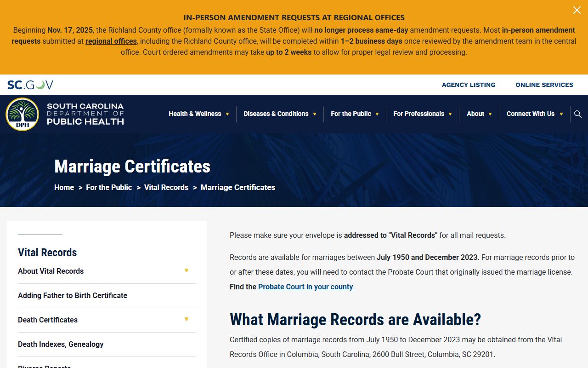588x368 pixels.
Task: Click the 'What Marriage Records are Available?' heading
Action: click(x=355, y=319)
